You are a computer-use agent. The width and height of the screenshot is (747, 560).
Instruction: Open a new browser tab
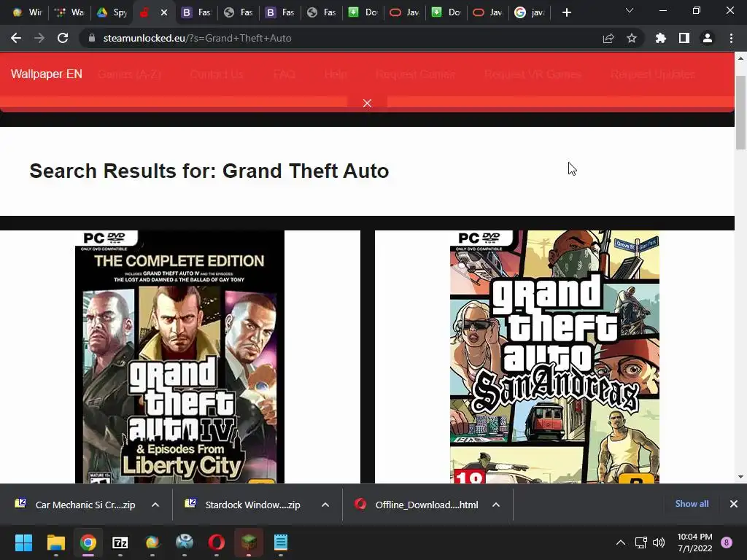[x=566, y=13]
